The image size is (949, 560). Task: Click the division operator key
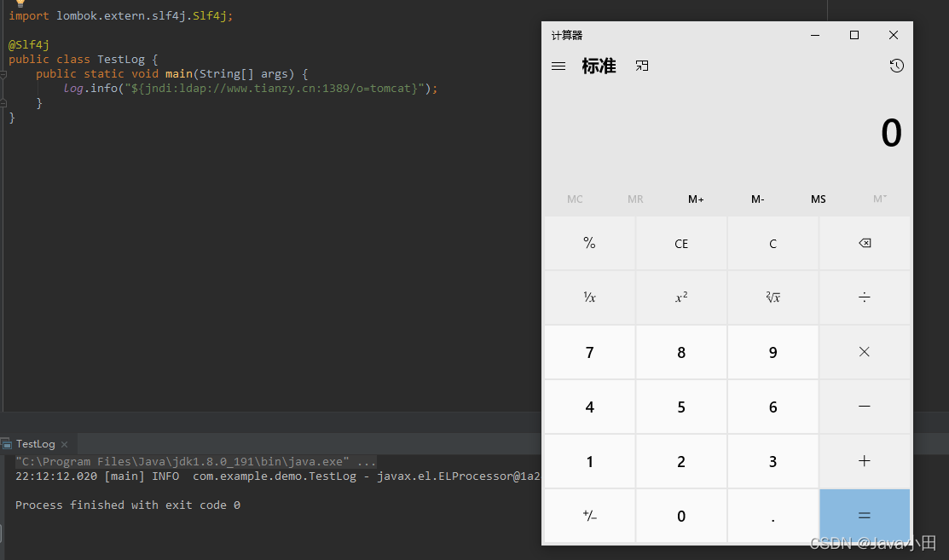[865, 297]
